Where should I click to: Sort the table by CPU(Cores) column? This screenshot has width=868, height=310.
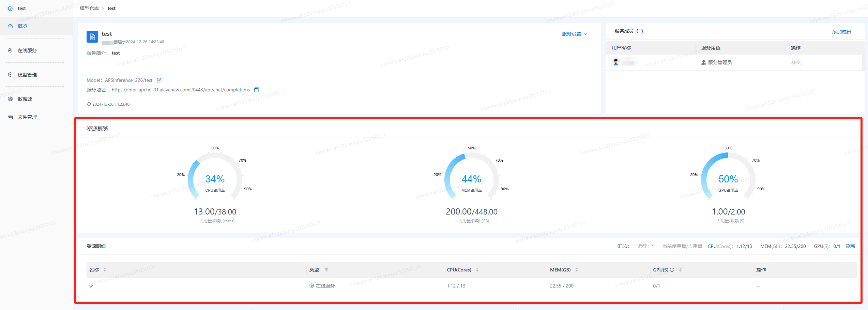tap(477, 270)
